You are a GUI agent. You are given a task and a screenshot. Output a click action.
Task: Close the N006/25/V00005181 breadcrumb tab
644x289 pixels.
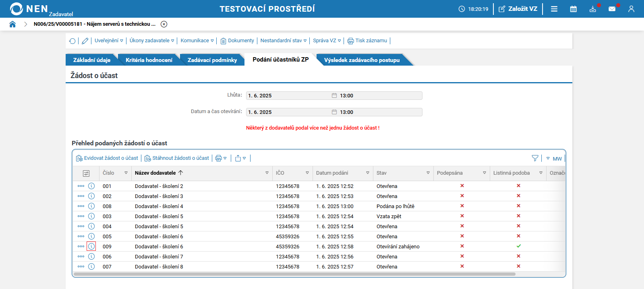point(164,24)
